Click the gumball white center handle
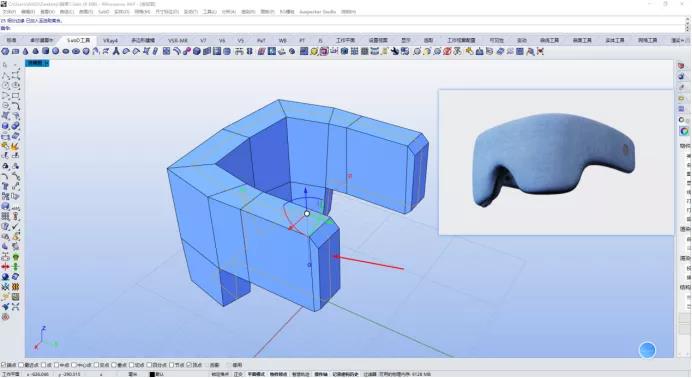Viewport: 692px width, 378px height. (307, 213)
